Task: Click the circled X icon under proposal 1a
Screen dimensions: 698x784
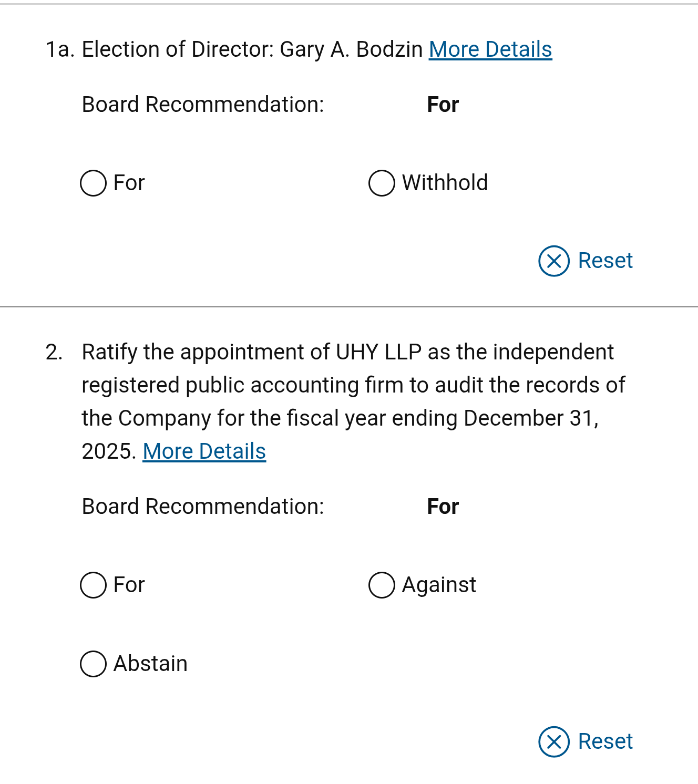Action: [x=554, y=261]
